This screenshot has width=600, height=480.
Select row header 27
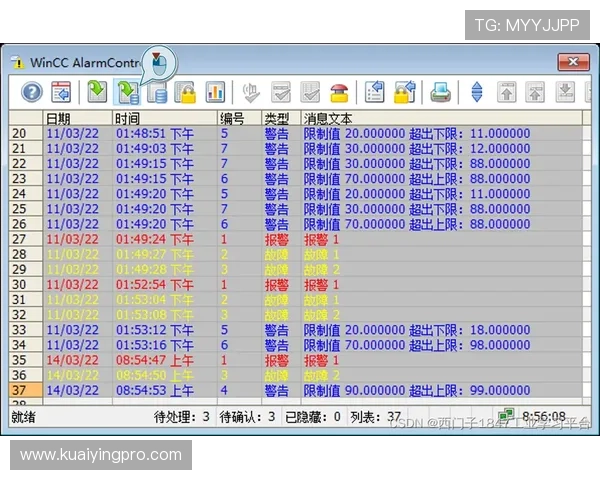point(26,239)
